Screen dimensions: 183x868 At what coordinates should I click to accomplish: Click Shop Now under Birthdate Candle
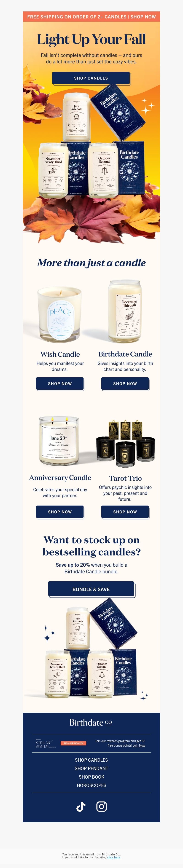(x=125, y=384)
